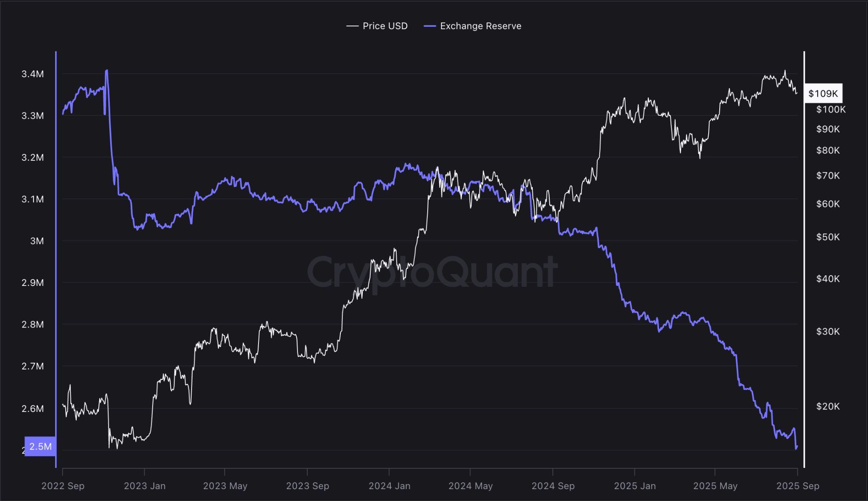
Task: Select the 2025 Sep date label
Action: tap(797, 486)
